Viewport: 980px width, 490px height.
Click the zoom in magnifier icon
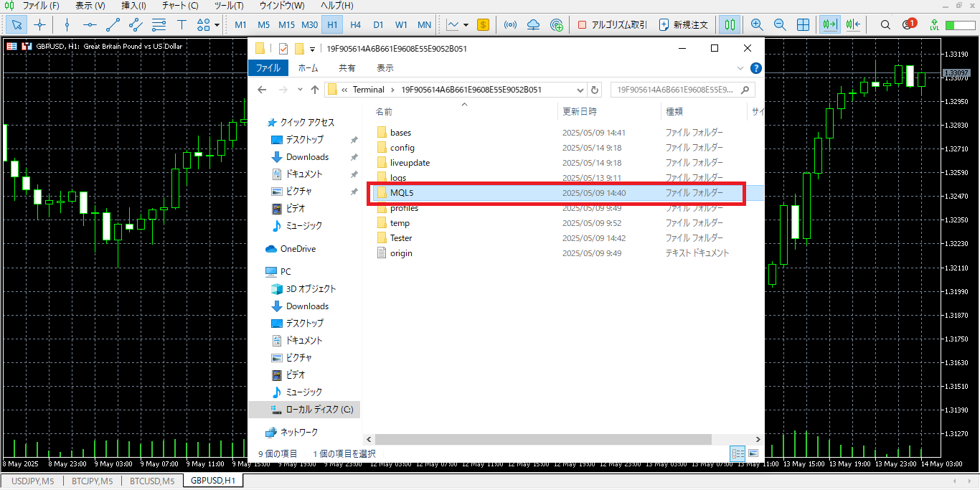pos(757,24)
